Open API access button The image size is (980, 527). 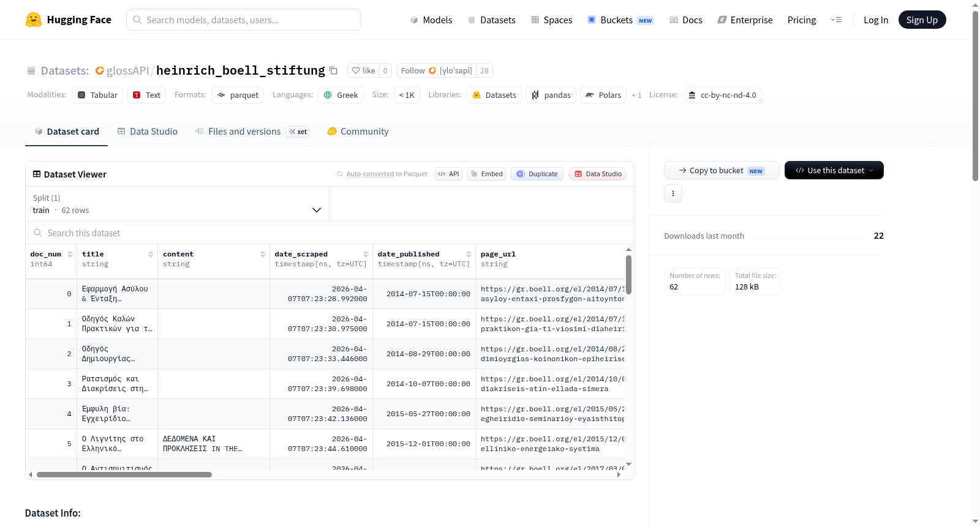(x=448, y=174)
